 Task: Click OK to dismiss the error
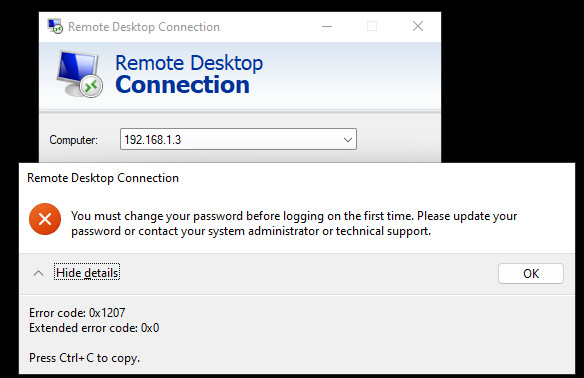(531, 274)
